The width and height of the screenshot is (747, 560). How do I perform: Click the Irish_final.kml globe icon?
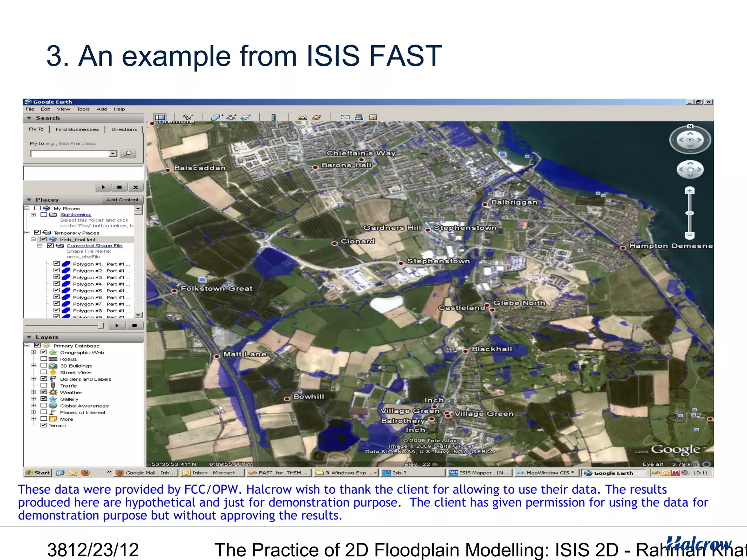[x=53, y=240]
